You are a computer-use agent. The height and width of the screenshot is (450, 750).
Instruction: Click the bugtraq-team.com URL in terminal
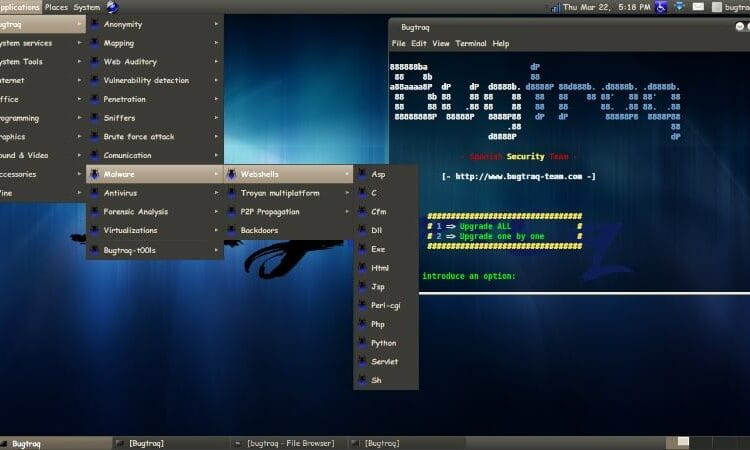518,176
